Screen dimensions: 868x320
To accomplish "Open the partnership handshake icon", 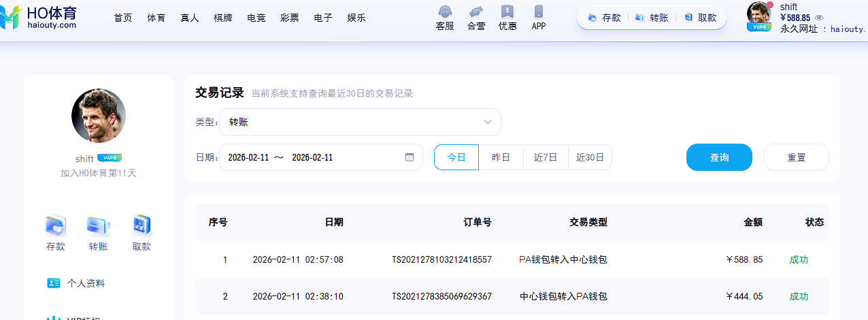I will coord(476,12).
